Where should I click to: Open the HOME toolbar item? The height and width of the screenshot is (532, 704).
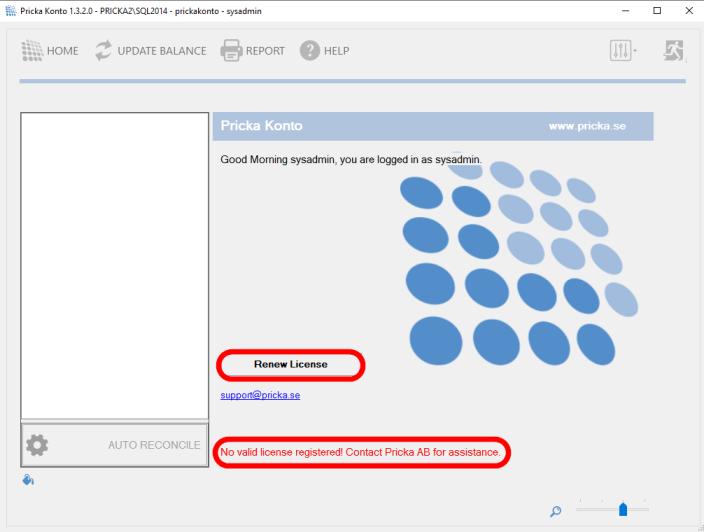pyautogui.click(x=50, y=51)
